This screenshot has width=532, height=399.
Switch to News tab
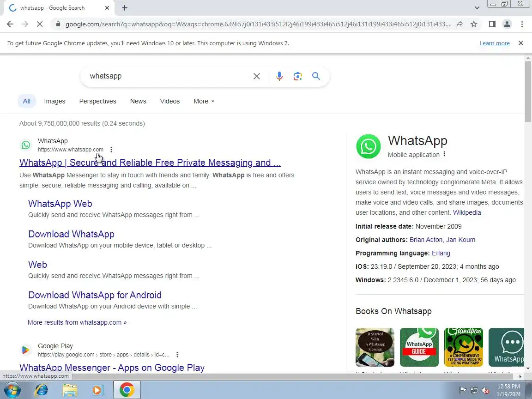tap(138, 101)
